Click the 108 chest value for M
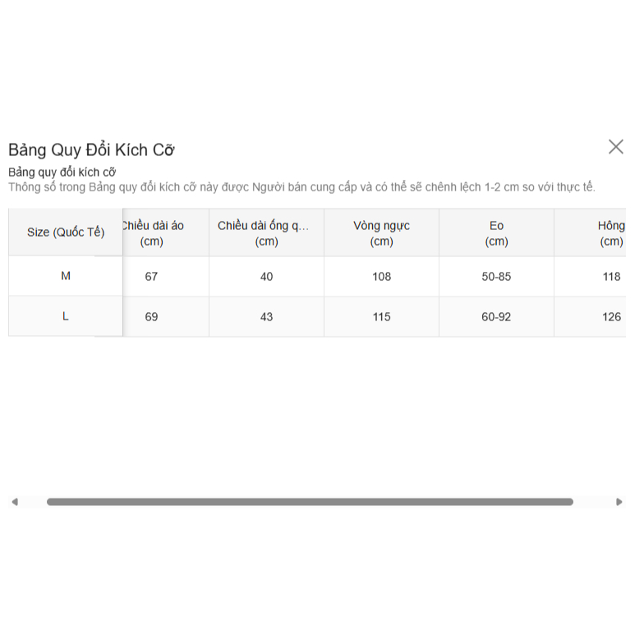This screenshot has width=644, height=644. coord(381,277)
